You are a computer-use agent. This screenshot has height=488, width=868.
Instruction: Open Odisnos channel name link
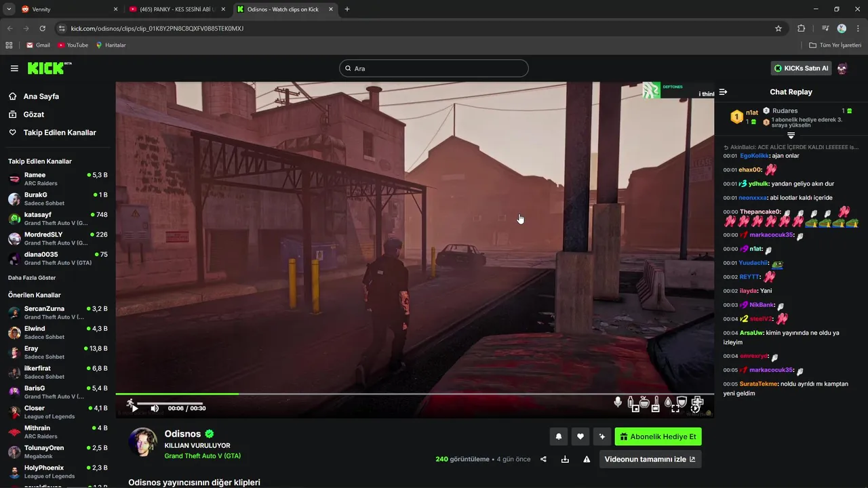[x=183, y=434]
